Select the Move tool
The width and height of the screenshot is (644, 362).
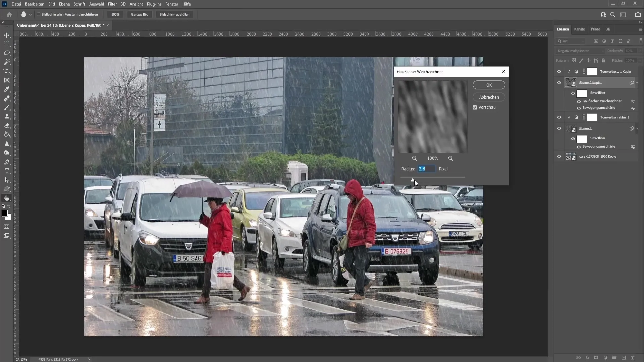click(x=7, y=35)
